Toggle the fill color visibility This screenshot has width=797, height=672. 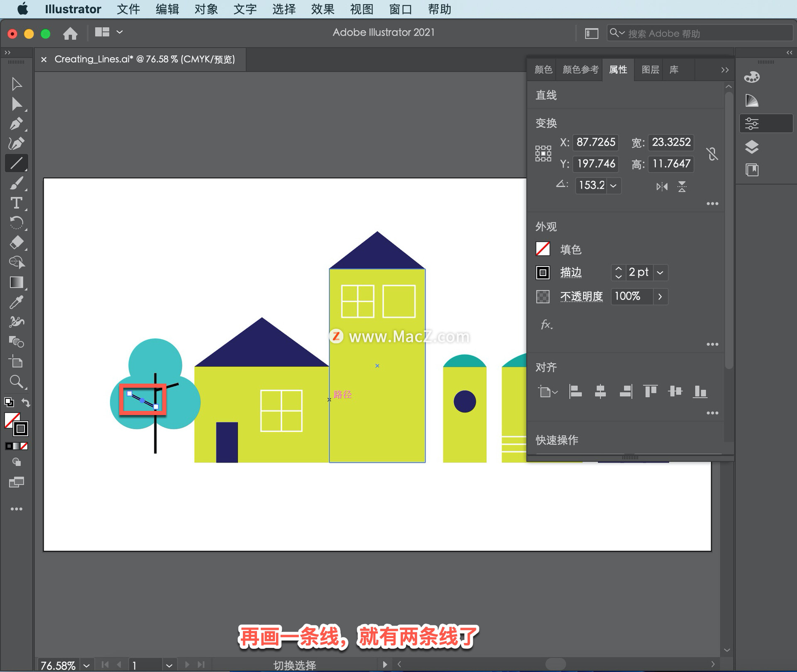(543, 249)
